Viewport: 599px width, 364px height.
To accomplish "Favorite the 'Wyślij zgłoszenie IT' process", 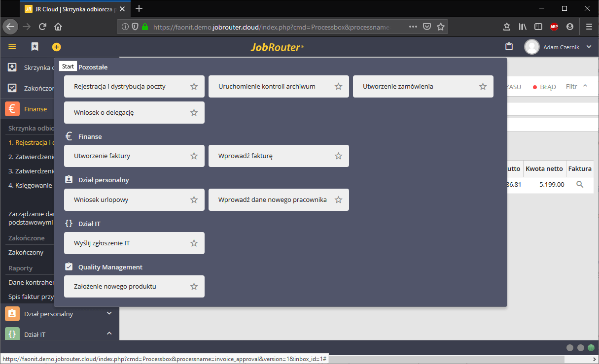I will [193, 243].
